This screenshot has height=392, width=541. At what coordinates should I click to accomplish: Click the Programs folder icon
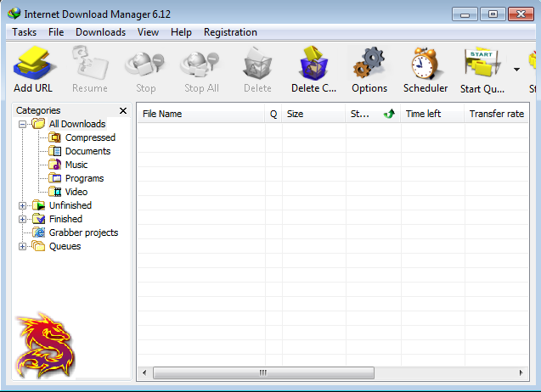tap(55, 178)
